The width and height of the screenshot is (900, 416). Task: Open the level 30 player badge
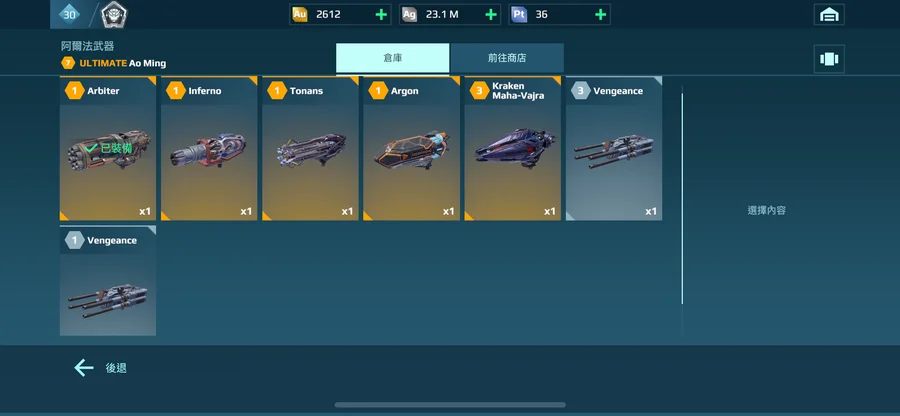tap(69, 14)
